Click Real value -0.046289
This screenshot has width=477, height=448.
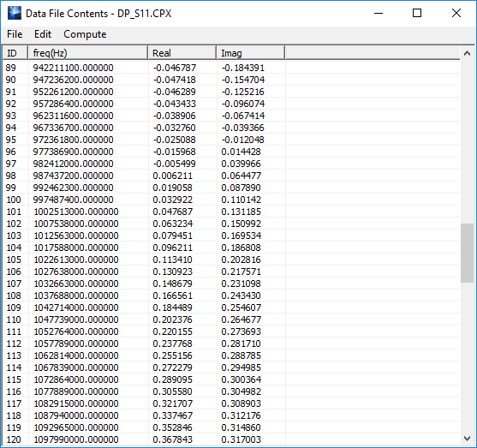[x=175, y=92]
